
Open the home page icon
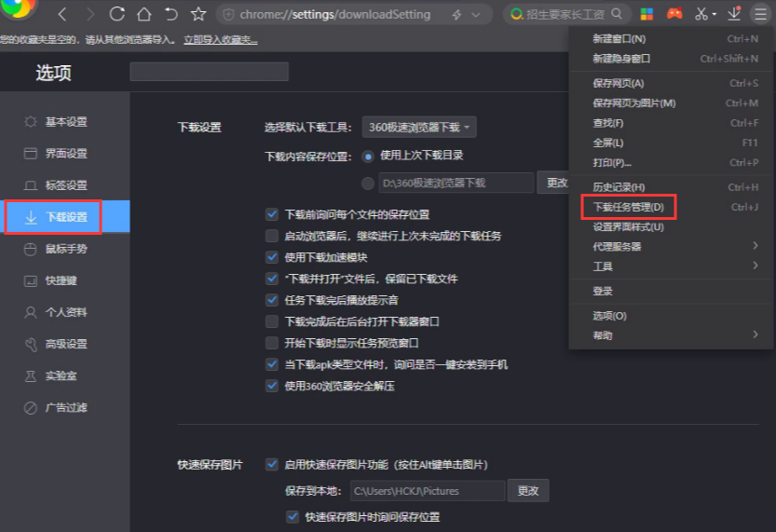144,14
